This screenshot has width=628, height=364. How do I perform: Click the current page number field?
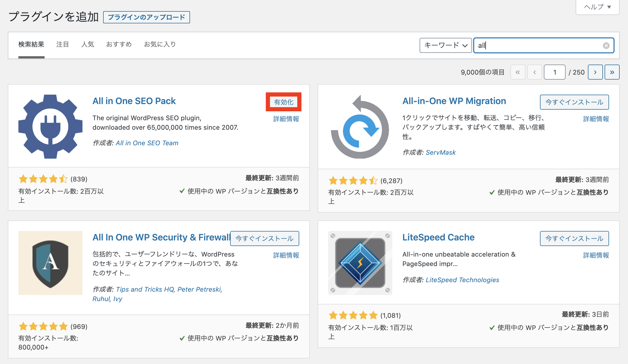coord(554,72)
